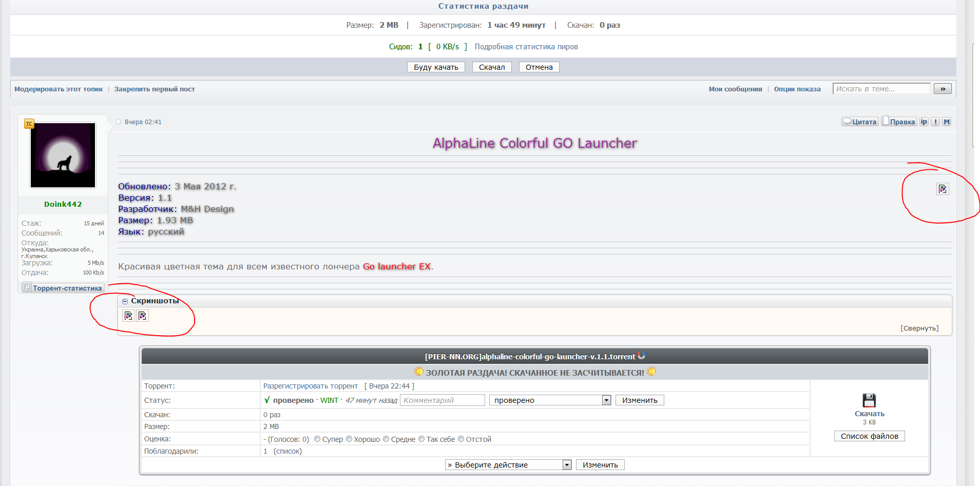Open the 'проверено' status dropdown

550,400
